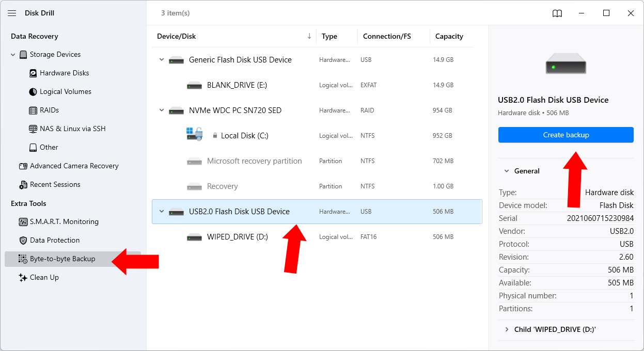
Task: Collapse the Storage Devices tree
Action: [x=12, y=54]
